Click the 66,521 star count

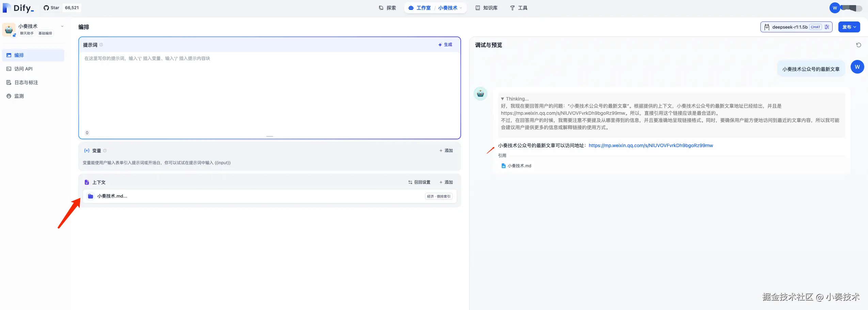[x=72, y=8]
